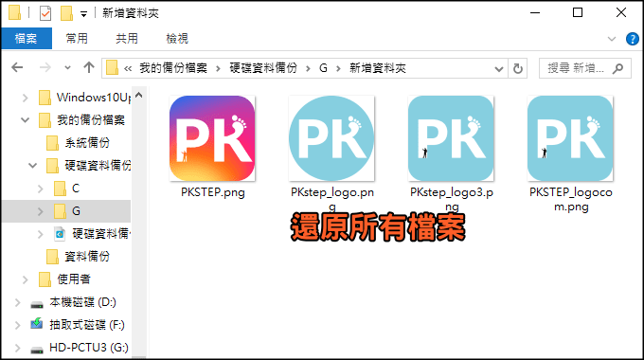Select the 系統備份 folder in the tree
644x360 pixels.
tap(87, 143)
